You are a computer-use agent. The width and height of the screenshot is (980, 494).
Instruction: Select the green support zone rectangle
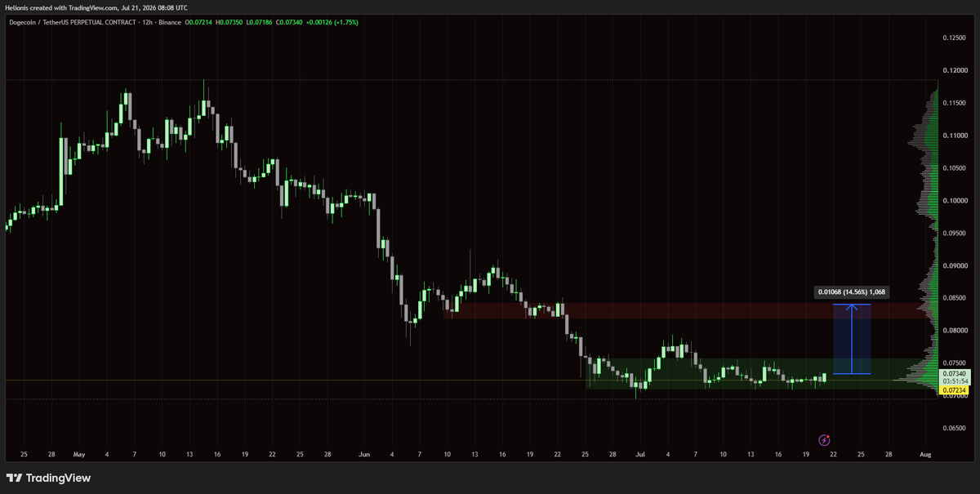coord(760,373)
